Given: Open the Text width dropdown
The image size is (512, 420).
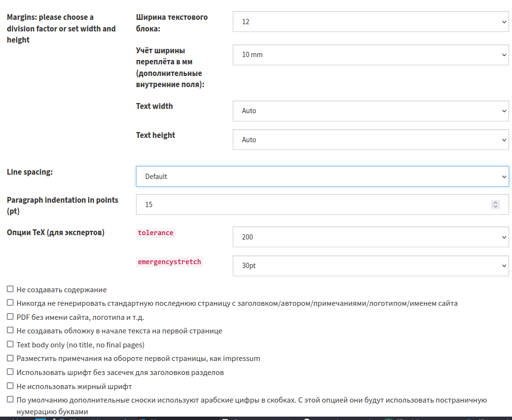Looking at the screenshot, I should (370, 111).
